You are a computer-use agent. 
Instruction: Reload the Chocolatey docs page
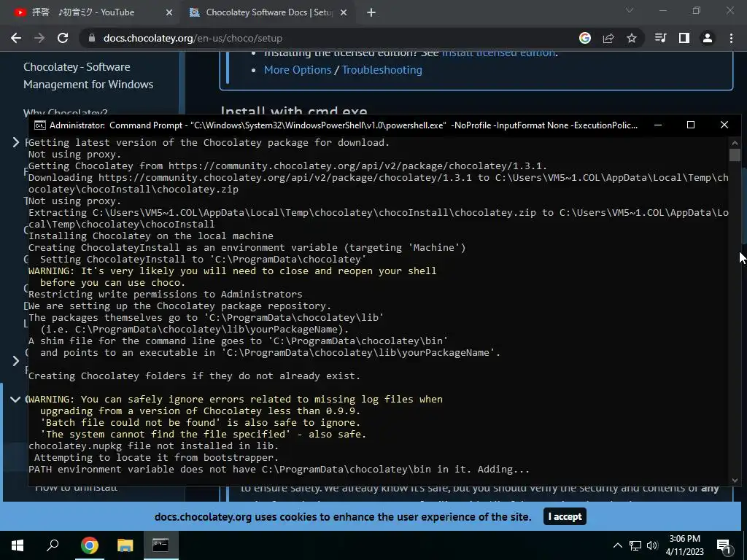coord(63,38)
